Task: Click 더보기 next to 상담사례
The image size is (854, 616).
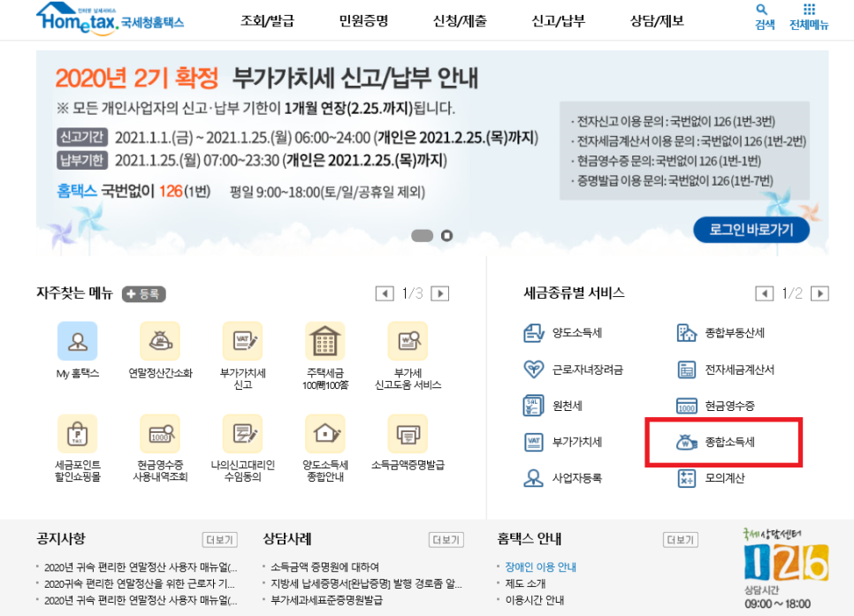Action: pyautogui.click(x=446, y=540)
